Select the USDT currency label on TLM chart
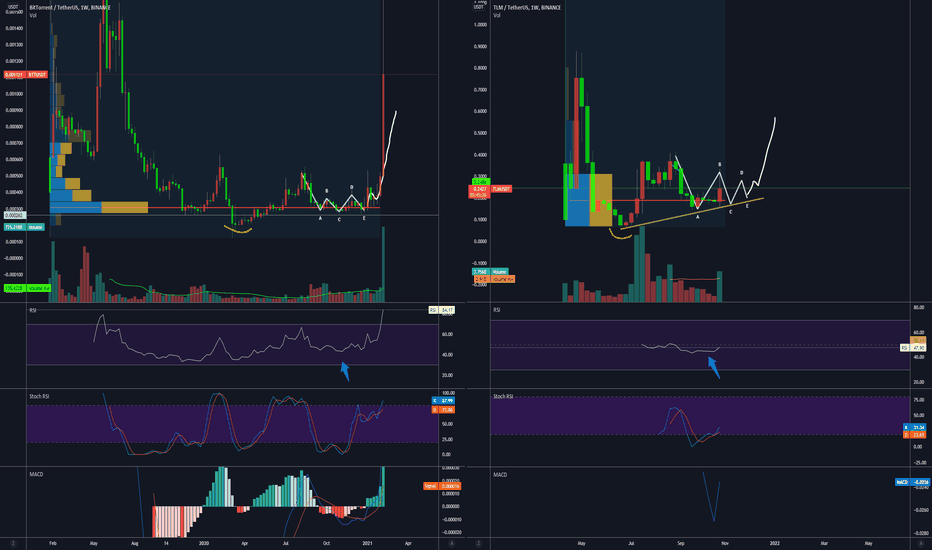The image size is (932, 550). 478,7
